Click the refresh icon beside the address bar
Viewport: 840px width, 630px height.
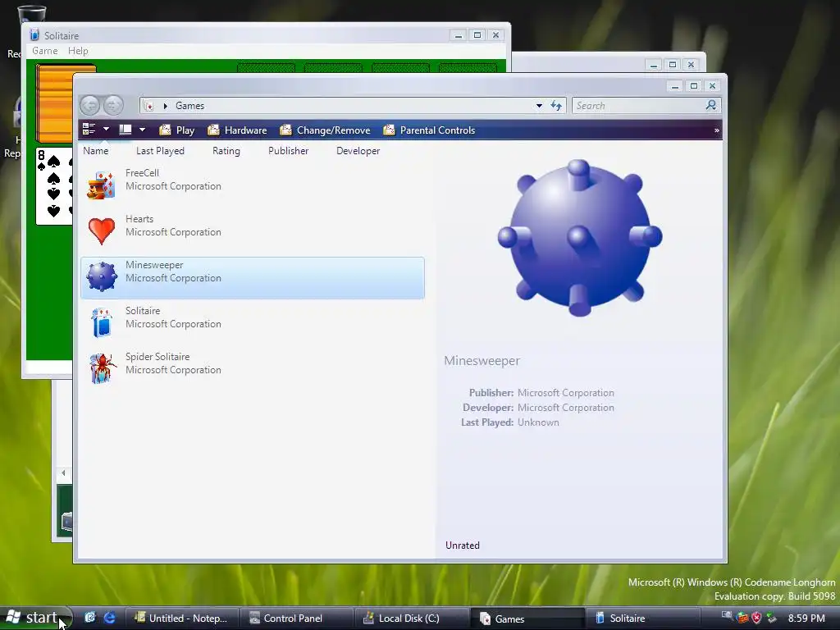(x=556, y=106)
